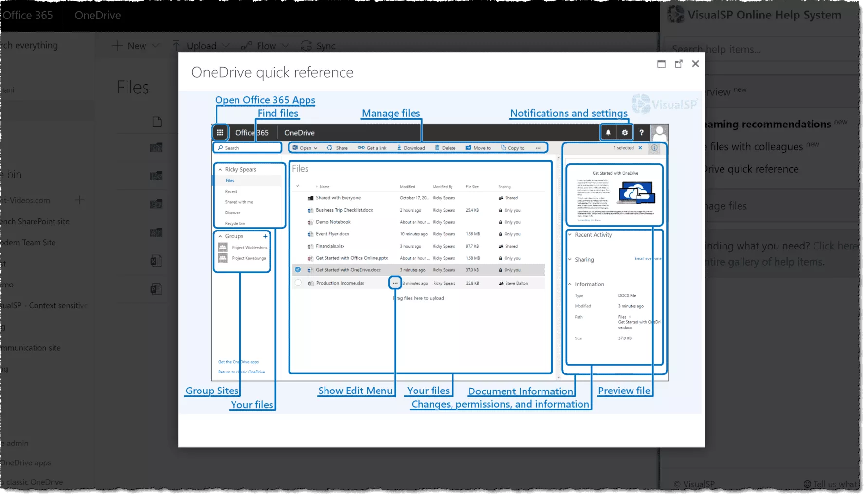The width and height of the screenshot is (868, 498).
Task: Click the notifications bell icon
Action: [x=609, y=132]
